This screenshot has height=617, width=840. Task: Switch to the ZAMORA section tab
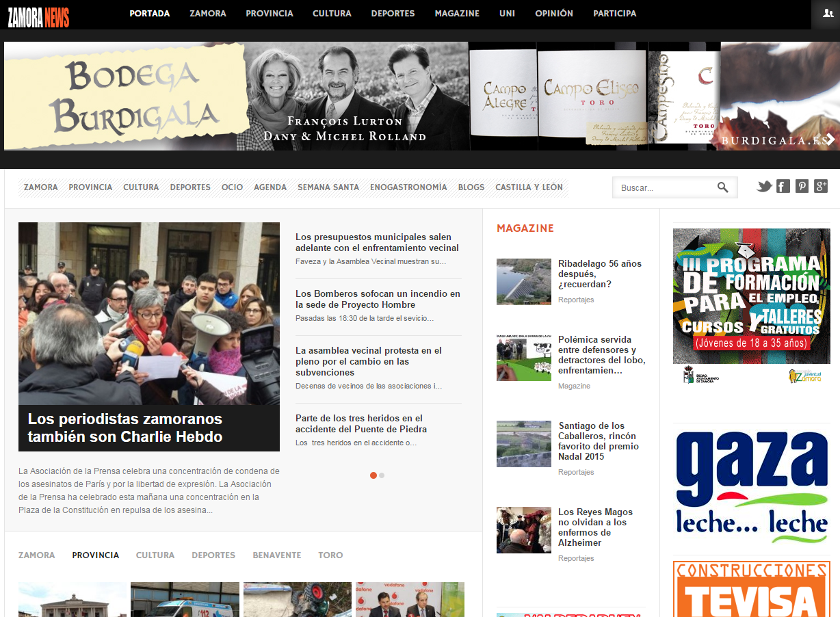37,555
